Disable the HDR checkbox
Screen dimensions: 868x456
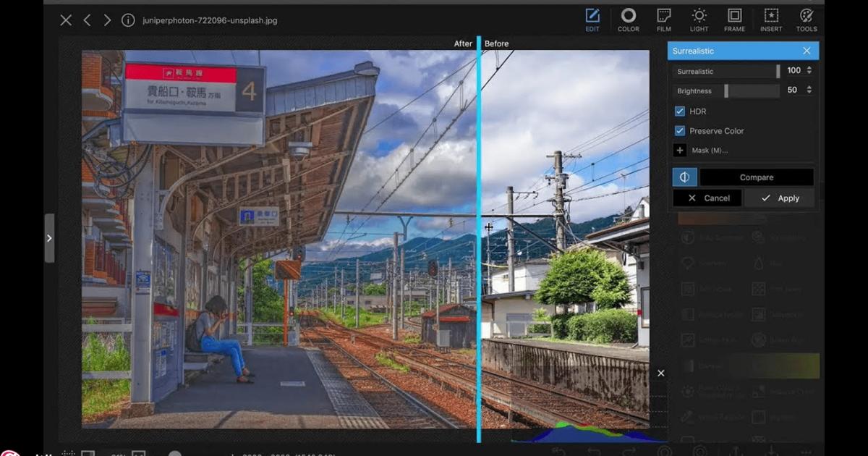click(x=678, y=111)
